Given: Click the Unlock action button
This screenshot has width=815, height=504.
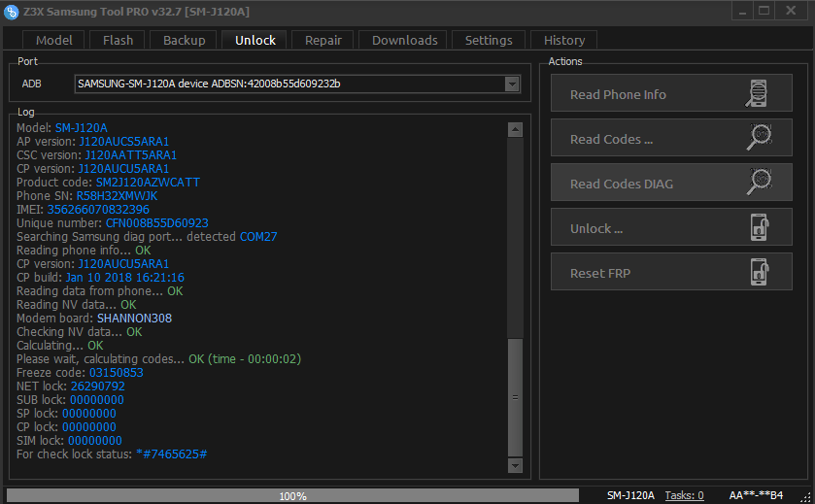Looking at the screenshot, I should click(x=671, y=227).
